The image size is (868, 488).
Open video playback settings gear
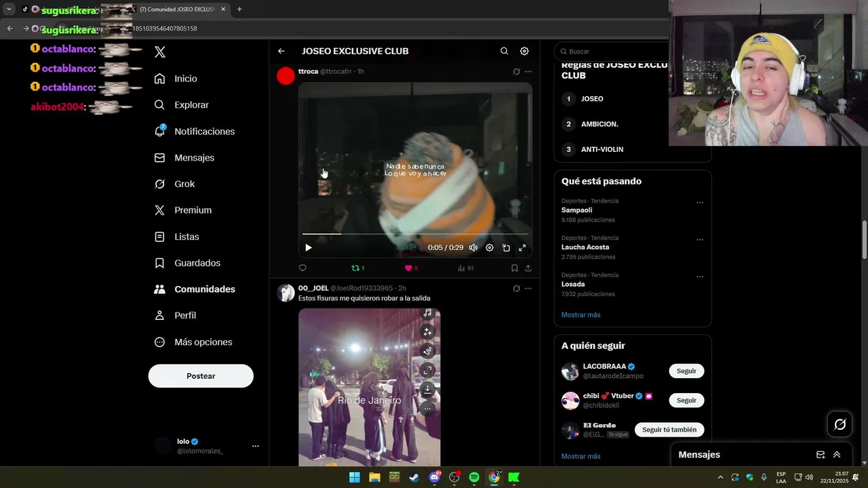click(490, 248)
